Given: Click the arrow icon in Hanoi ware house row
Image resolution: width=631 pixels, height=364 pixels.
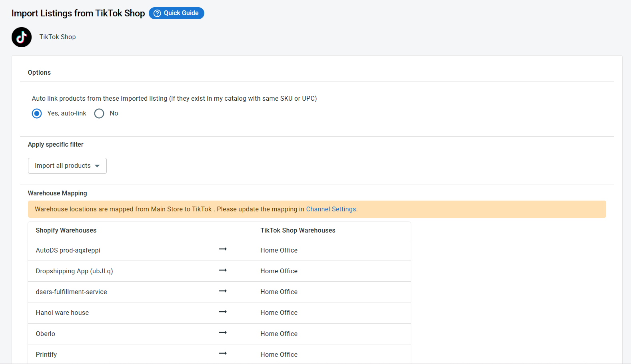Looking at the screenshot, I should pyautogui.click(x=223, y=312).
